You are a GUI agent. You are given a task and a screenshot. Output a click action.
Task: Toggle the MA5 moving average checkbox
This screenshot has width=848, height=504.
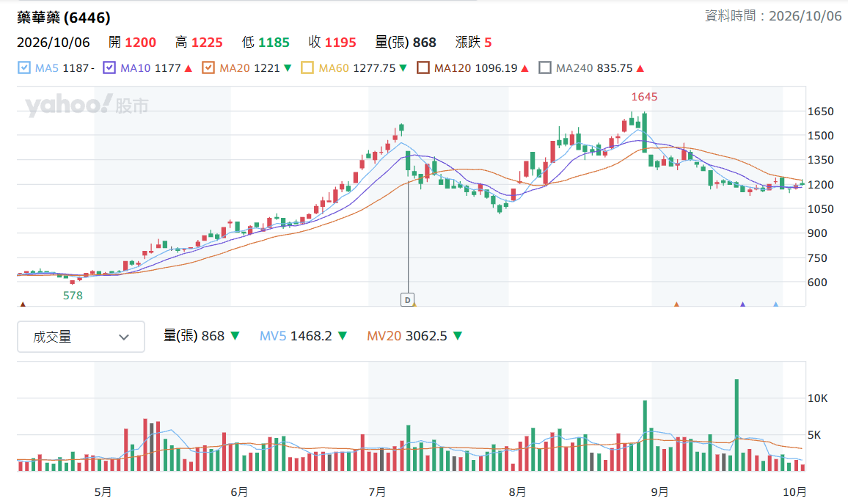(23, 67)
